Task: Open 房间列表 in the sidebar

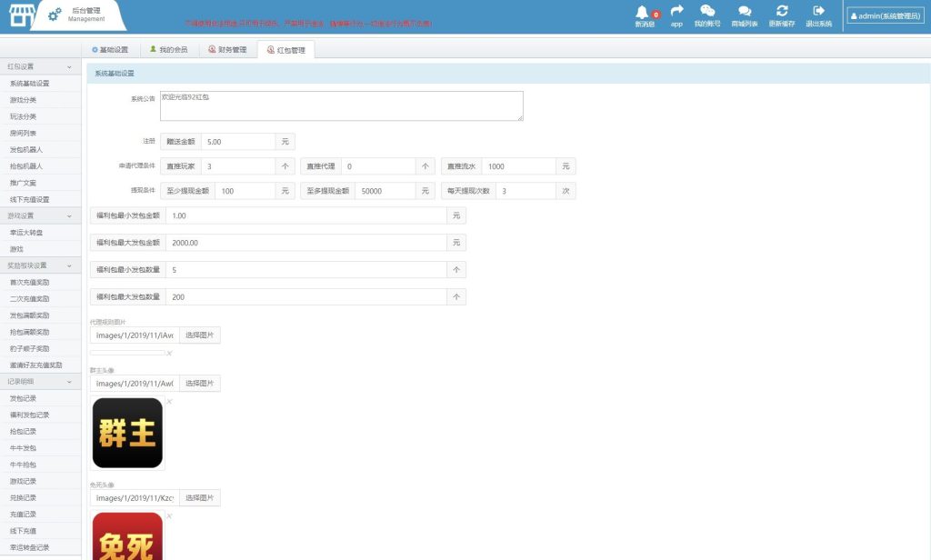Action: pyautogui.click(x=22, y=133)
